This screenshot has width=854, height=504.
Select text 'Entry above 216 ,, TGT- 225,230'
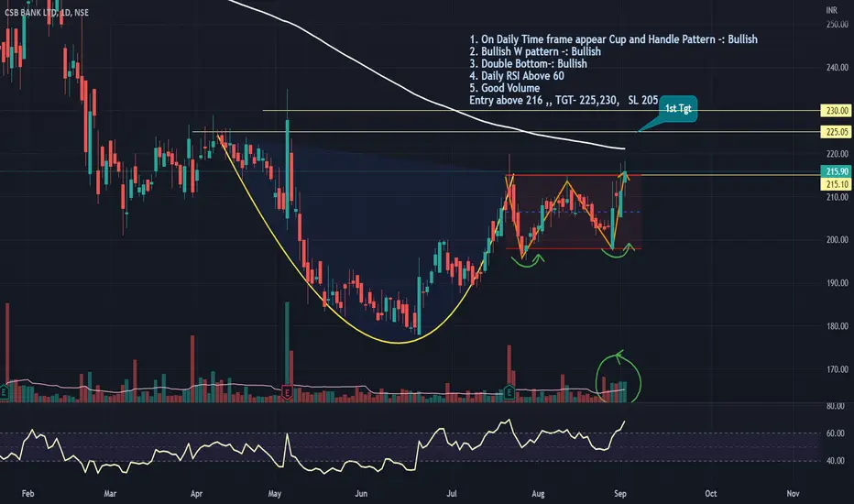click(x=543, y=100)
